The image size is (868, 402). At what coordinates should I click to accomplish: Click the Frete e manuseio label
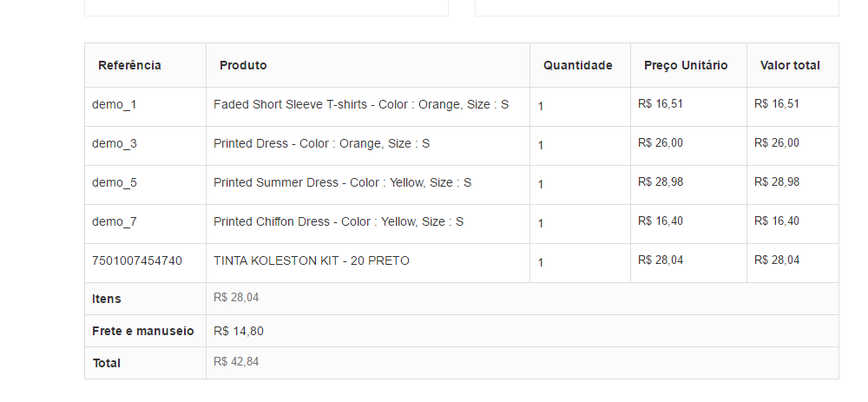point(143,331)
